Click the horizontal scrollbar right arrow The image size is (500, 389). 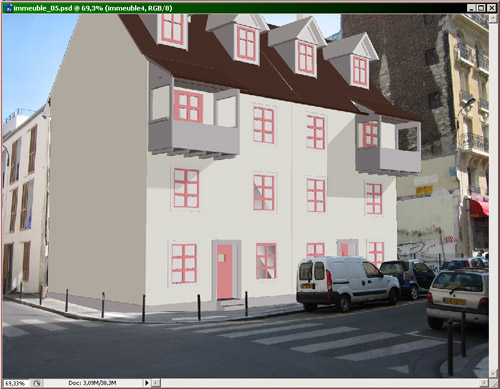pos(484,383)
